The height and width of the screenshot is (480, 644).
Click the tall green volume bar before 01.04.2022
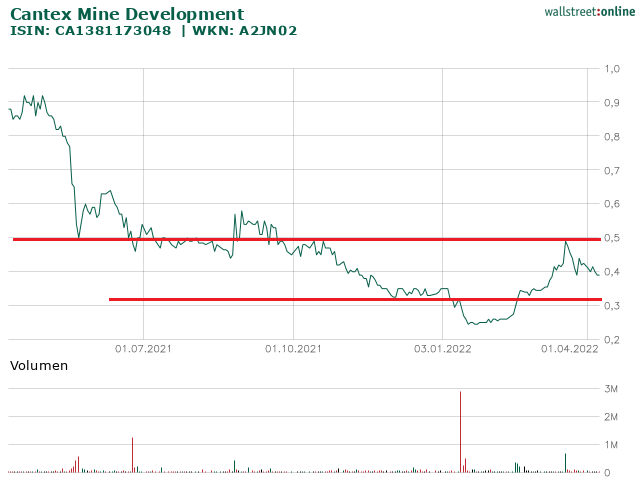[x=565, y=463]
